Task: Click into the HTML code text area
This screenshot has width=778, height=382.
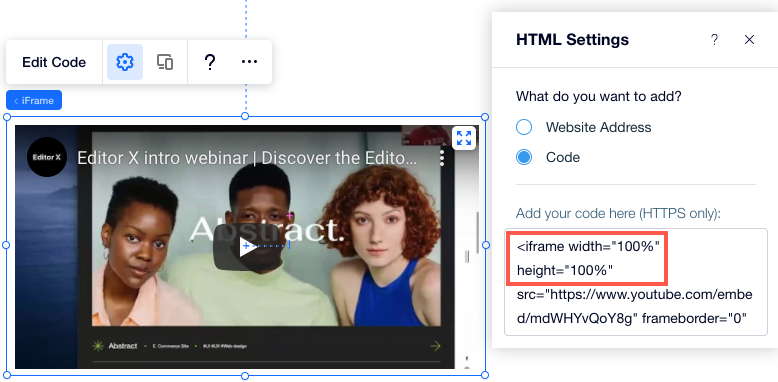Action: click(636, 282)
